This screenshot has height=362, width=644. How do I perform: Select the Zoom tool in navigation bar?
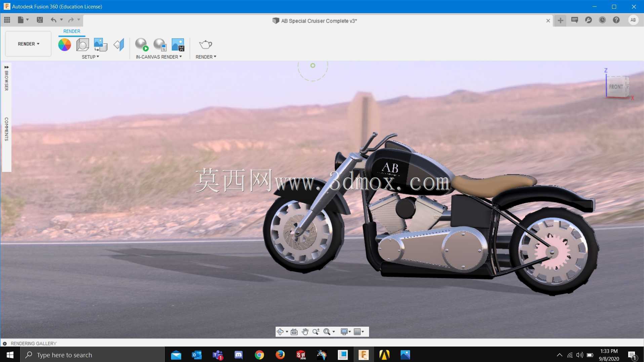click(316, 332)
